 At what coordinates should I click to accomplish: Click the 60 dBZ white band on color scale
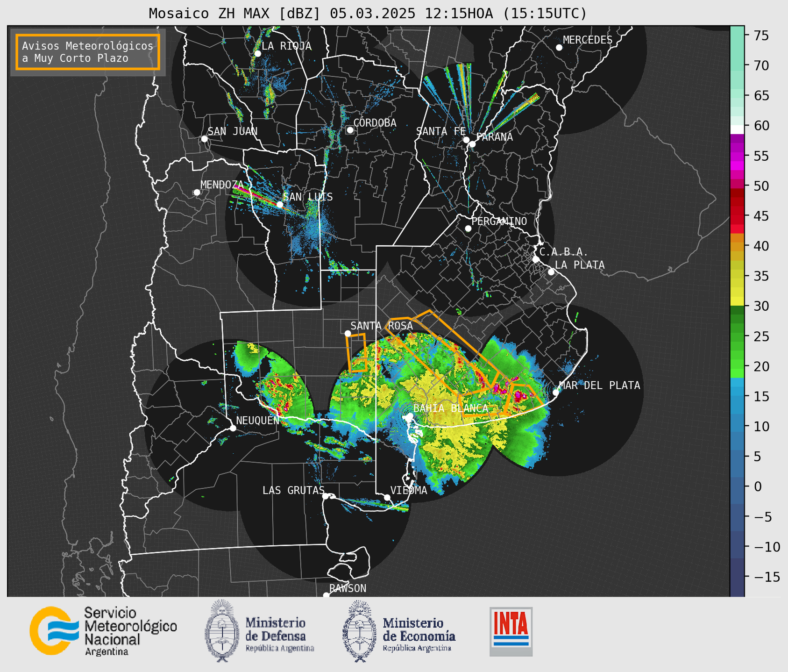pyautogui.click(x=737, y=129)
